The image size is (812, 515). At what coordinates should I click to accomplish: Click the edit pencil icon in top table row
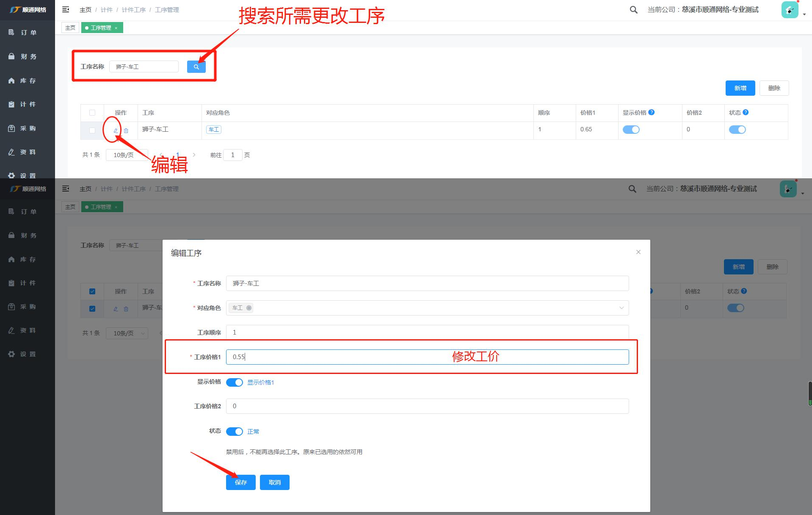point(116,130)
